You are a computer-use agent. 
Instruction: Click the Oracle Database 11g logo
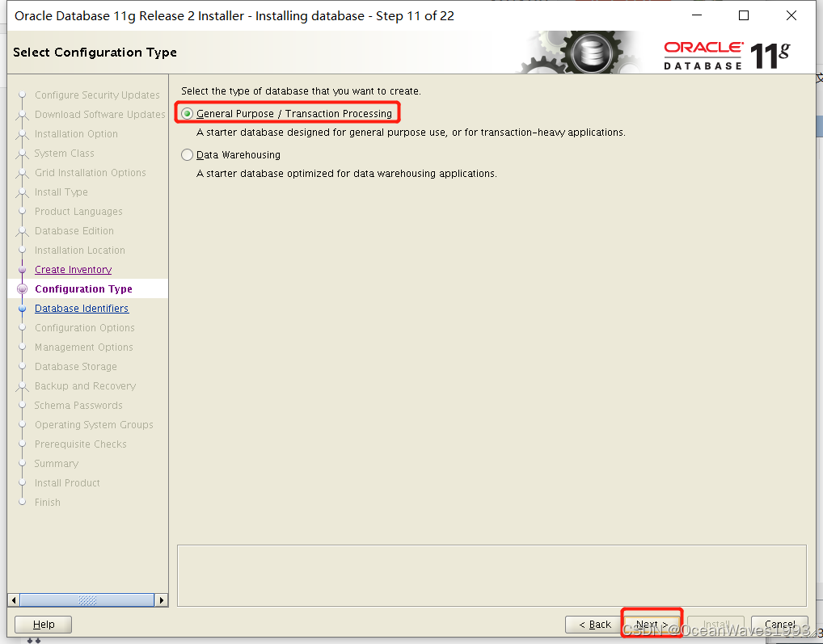(x=727, y=55)
